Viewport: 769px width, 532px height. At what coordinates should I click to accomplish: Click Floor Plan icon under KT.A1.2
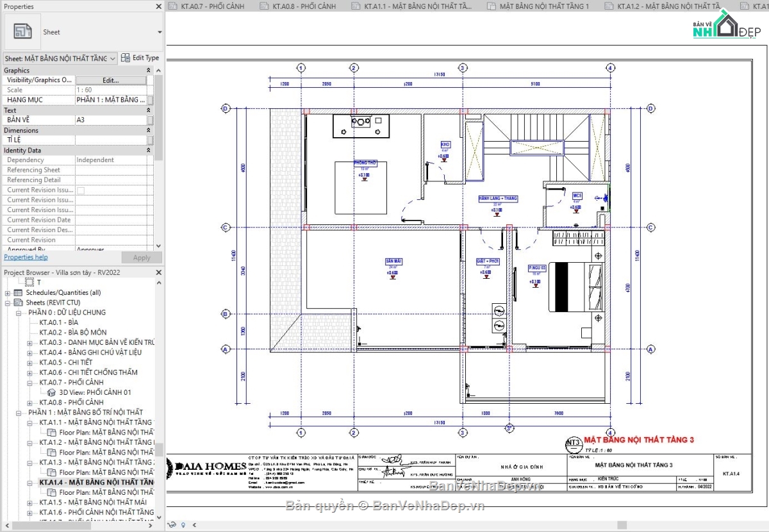[x=53, y=452]
